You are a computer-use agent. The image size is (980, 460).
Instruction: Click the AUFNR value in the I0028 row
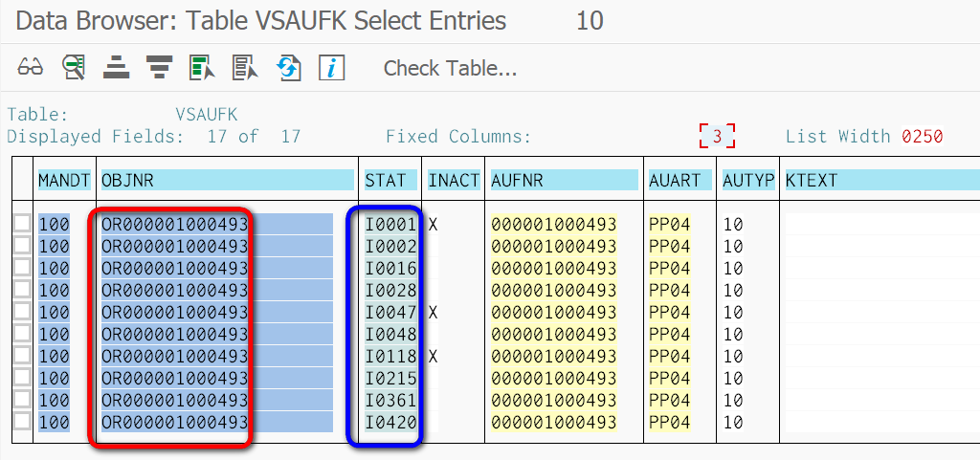pyautogui.click(x=554, y=290)
